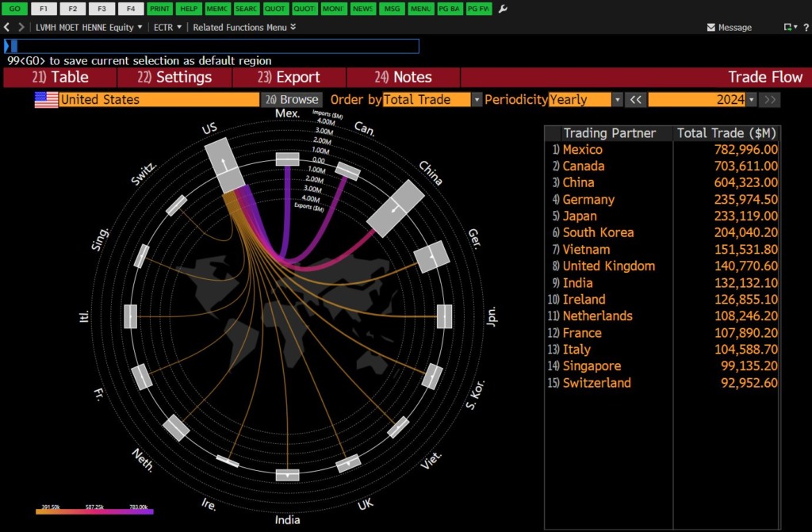This screenshot has height=532, width=812.
Task: Open the Message envelope icon
Action: click(x=711, y=27)
